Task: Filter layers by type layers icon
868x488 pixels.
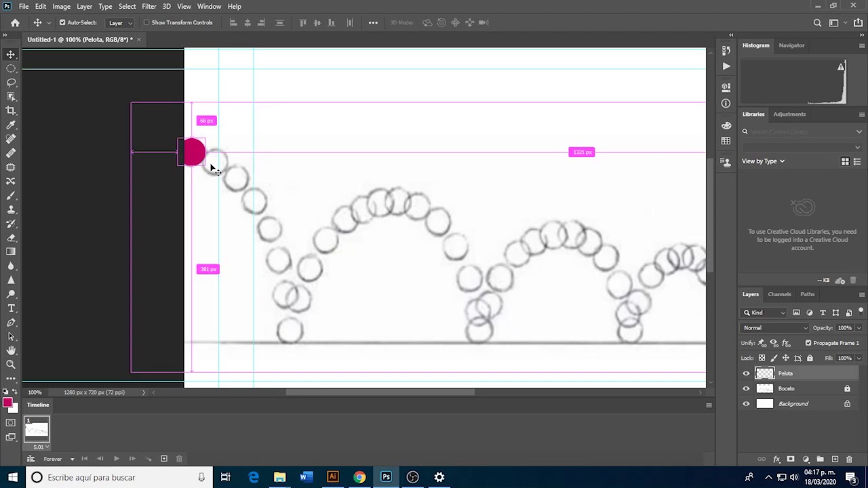Action: [x=823, y=312]
